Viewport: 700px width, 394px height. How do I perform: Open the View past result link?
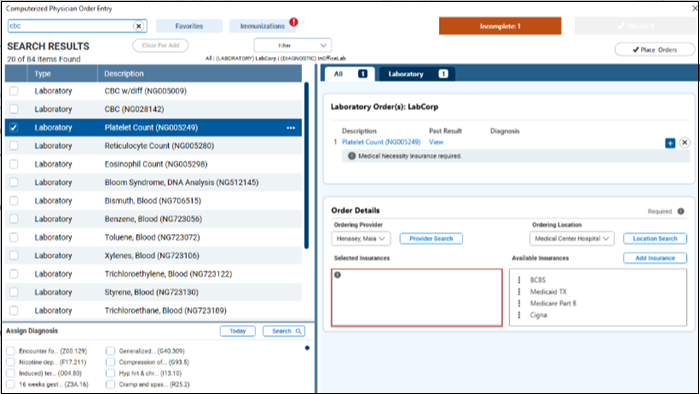(436, 142)
